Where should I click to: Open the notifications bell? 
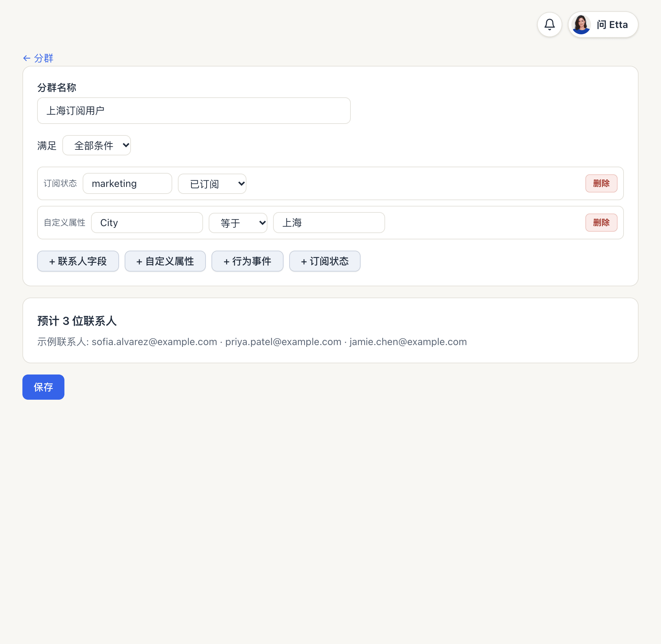point(549,24)
